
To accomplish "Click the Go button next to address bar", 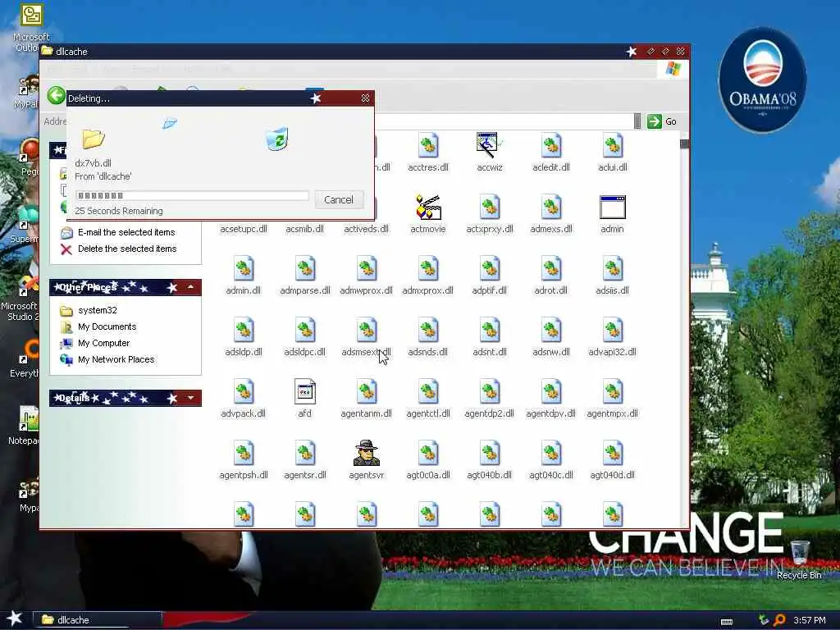I will (x=662, y=121).
